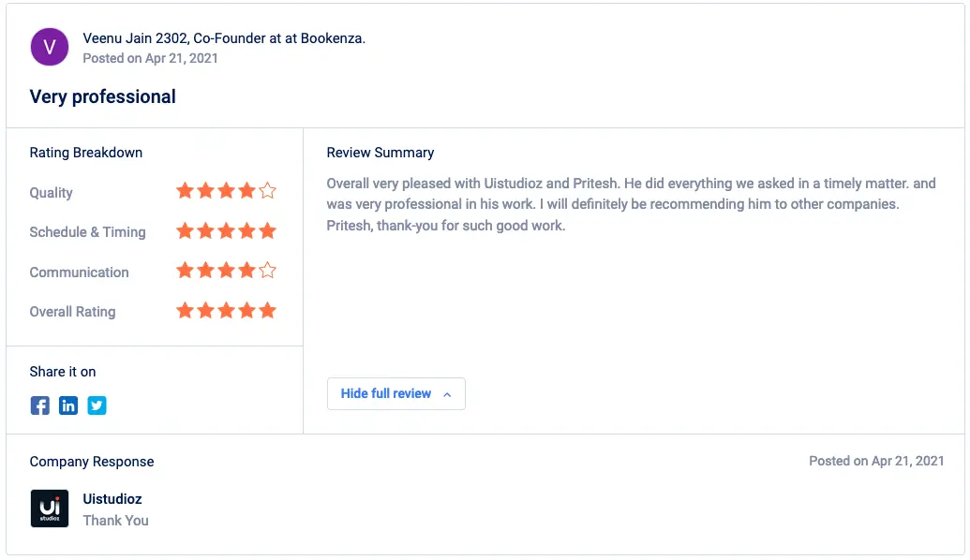Share review on Facebook icon
This screenshot has height=560, width=970.
point(40,405)
